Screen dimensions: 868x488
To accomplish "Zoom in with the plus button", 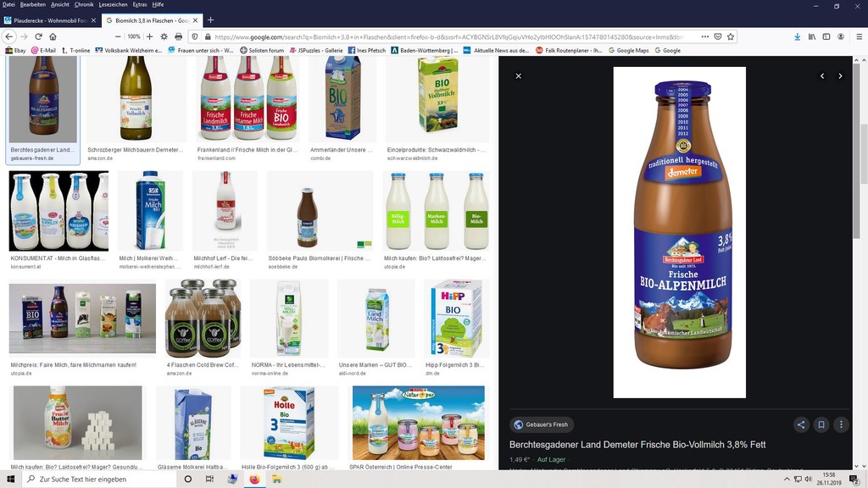I will coord(149,36).
